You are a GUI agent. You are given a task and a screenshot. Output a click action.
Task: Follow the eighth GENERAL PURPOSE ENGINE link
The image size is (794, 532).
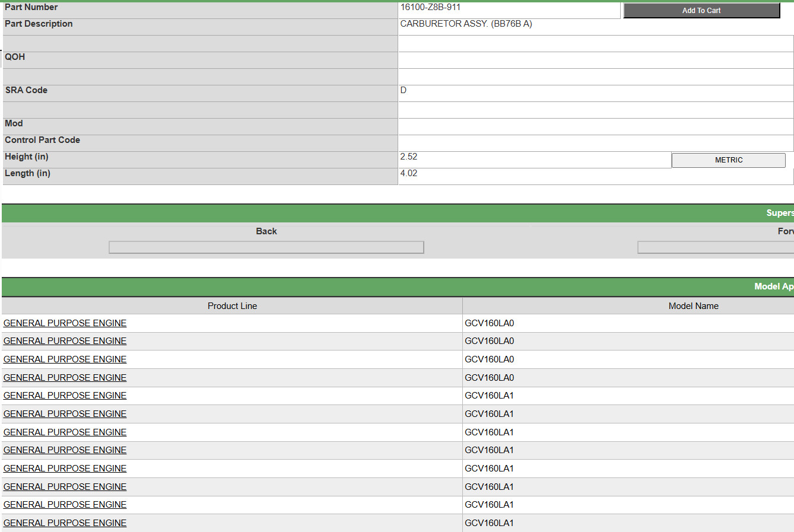[x=65, y=450]
